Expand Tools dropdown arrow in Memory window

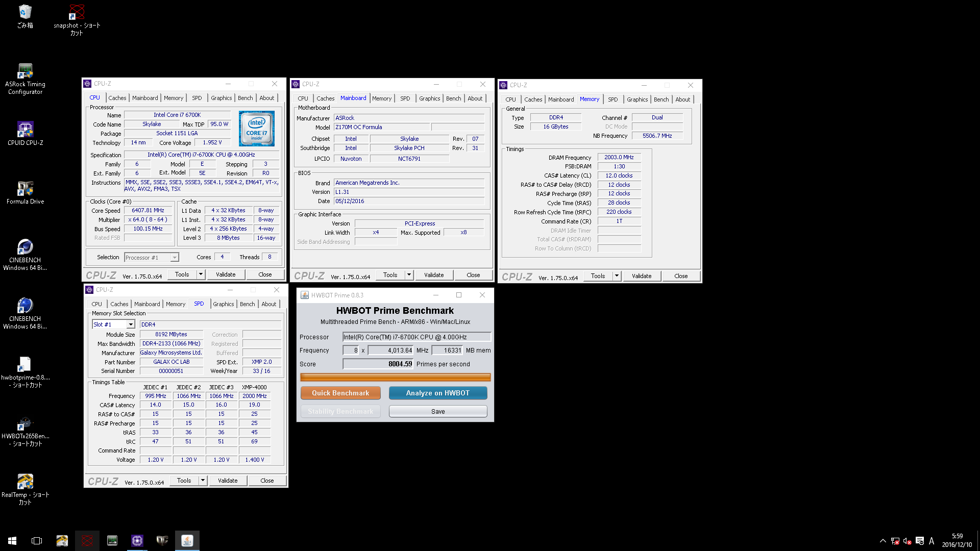pyautogui.click(x=617, y=276)
